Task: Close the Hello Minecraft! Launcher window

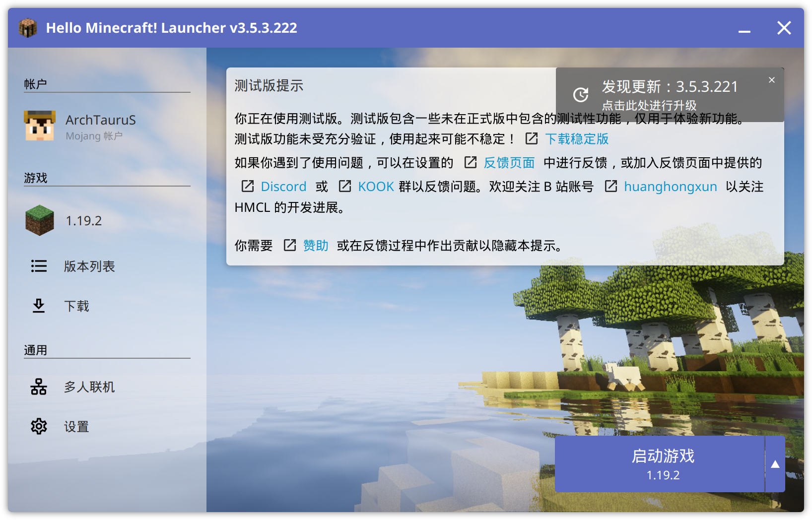Action: point(784,28)
